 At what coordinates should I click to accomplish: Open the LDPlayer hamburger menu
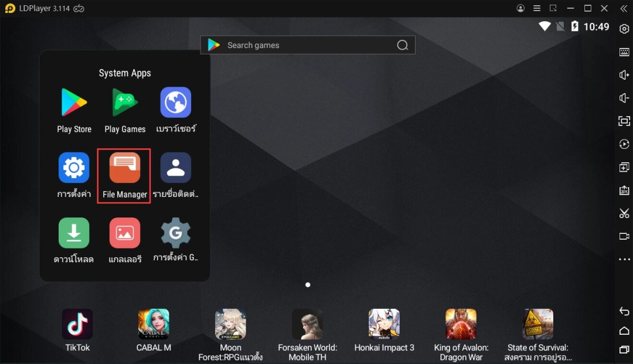tap(537, 8)
